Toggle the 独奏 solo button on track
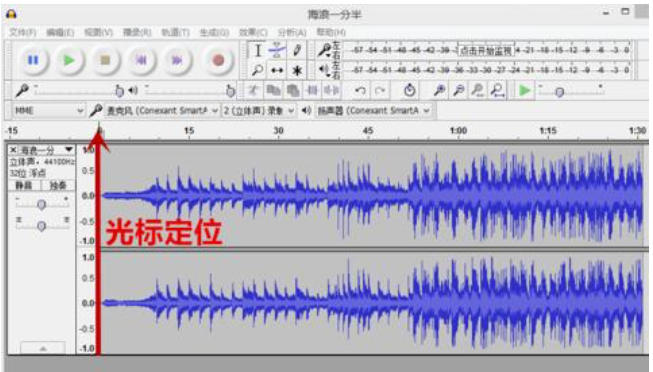Image resolution: width=653 pixels, height=372 pixels. pyautogui.click(x=57, y=185)
